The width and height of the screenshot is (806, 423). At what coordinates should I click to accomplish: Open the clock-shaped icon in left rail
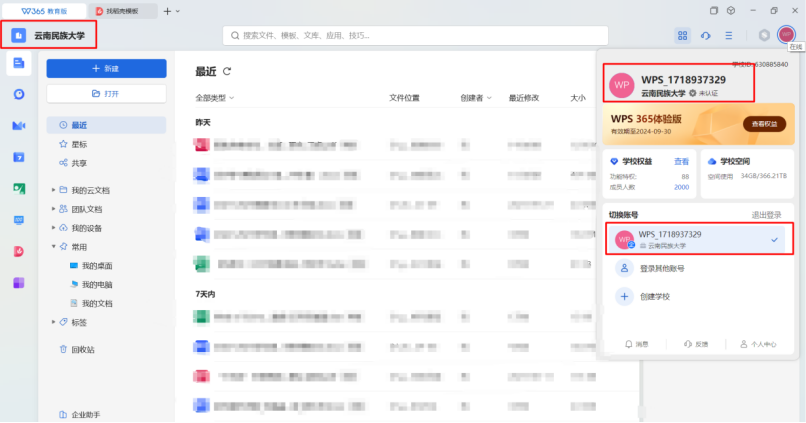[19, 95]
